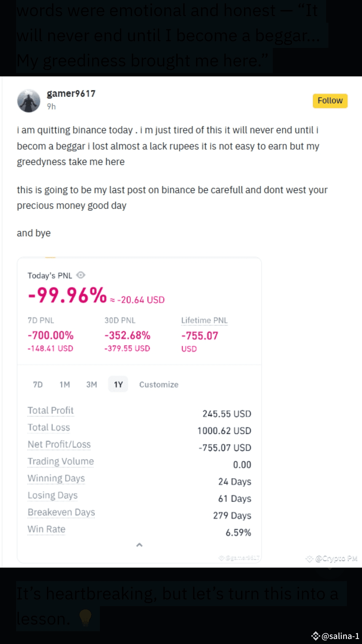The image size is (362, 644).
Task: Click the Win Rate label
Action: click(47, 529)
